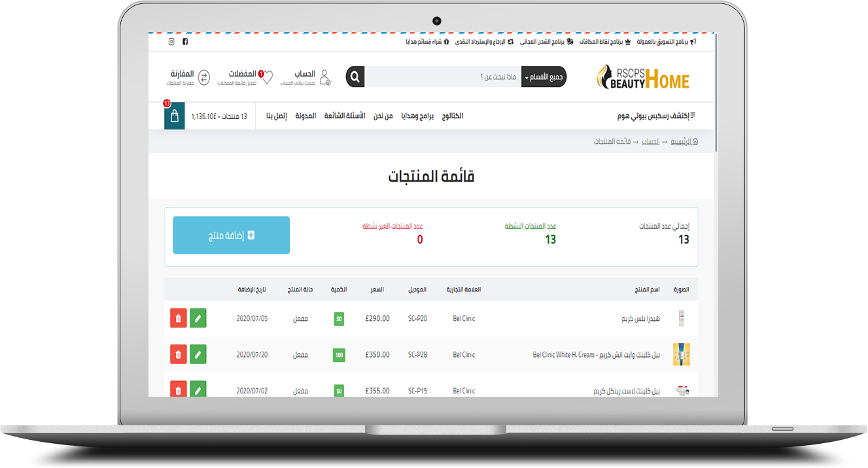This screenshot has height=468, width=868.
Task: Click the search magnifier icon button
Action: pos(355,77)
